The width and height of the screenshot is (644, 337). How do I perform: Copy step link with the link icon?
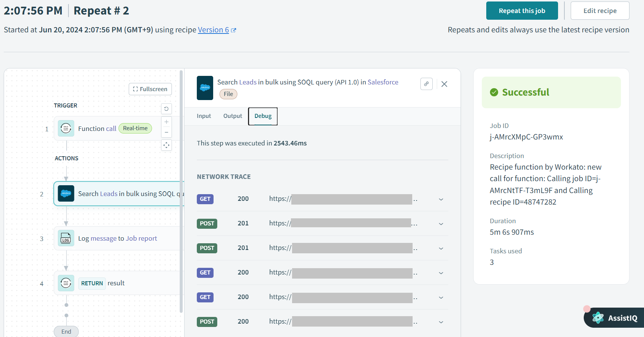click(426, 84)
